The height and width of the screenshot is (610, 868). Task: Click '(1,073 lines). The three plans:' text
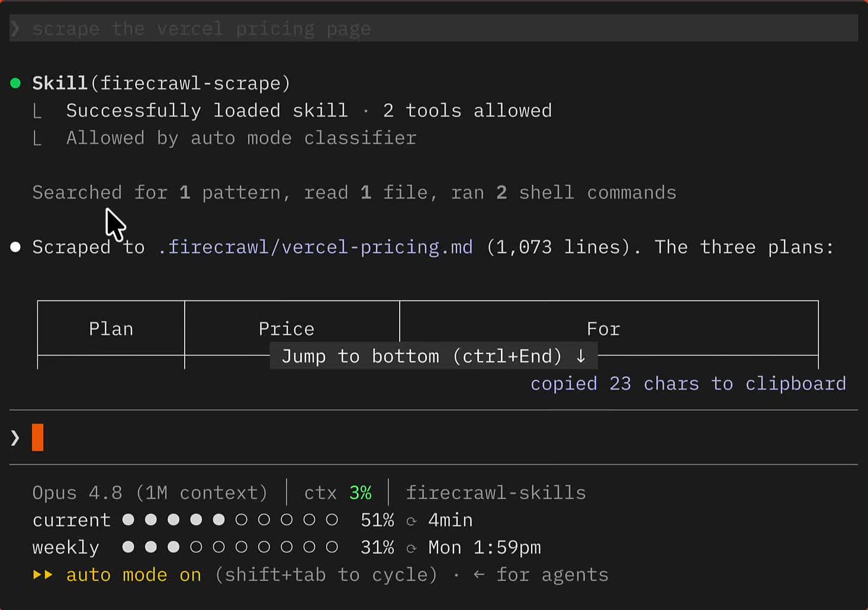click(660, 247)
